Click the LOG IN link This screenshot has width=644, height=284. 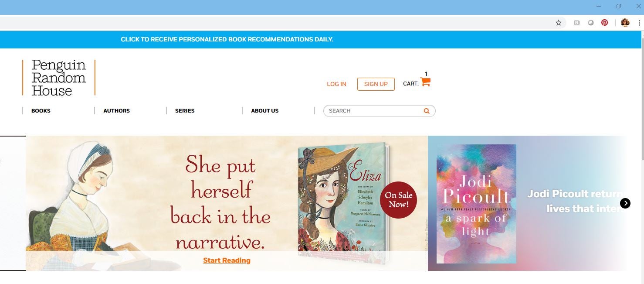pyautogui.click(x=336, y=84)
